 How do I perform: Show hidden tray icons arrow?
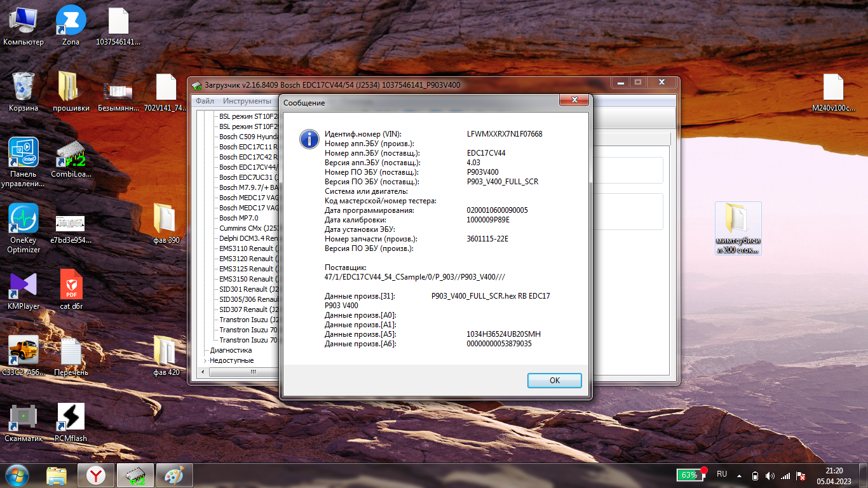pyautogui.click(x=738, y=475)
